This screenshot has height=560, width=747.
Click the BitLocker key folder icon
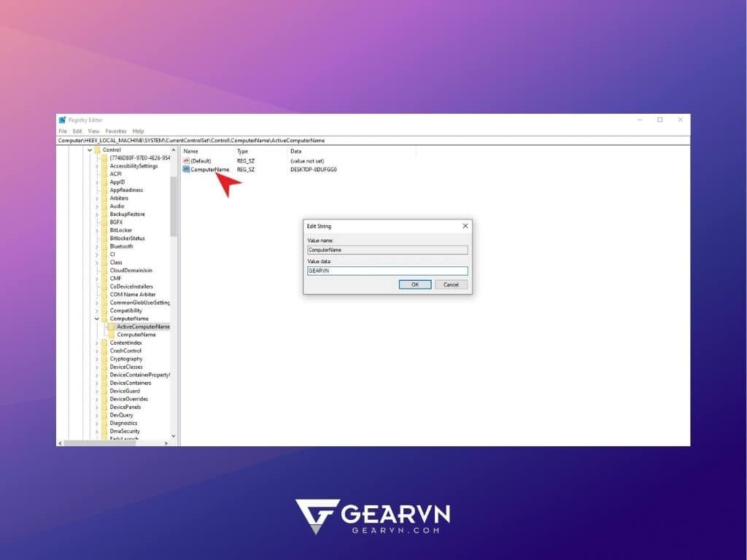click(106, 230)
